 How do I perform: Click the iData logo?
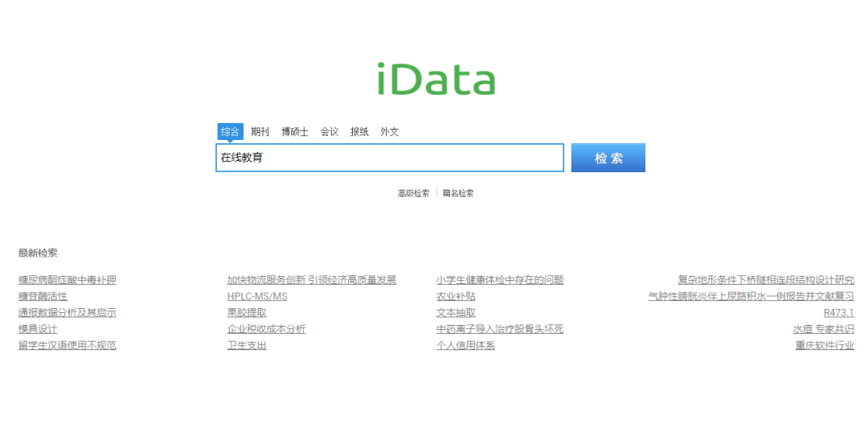click(436, 80)
